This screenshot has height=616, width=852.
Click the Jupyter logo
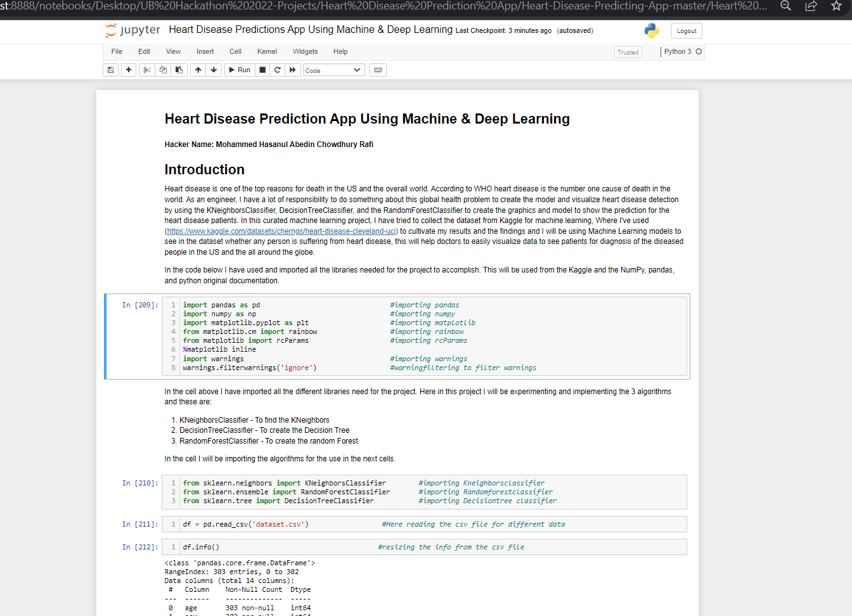click(x=133, y=30)
